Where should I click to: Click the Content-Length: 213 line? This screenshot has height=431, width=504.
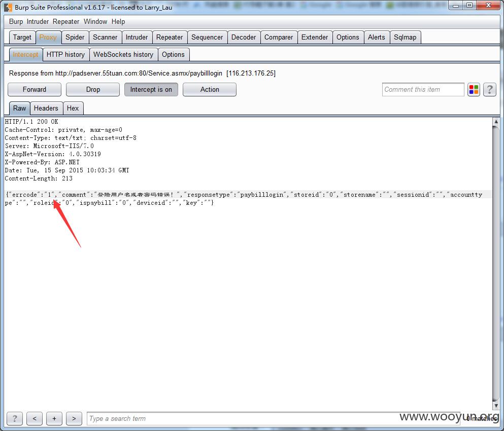coord(39,178)
